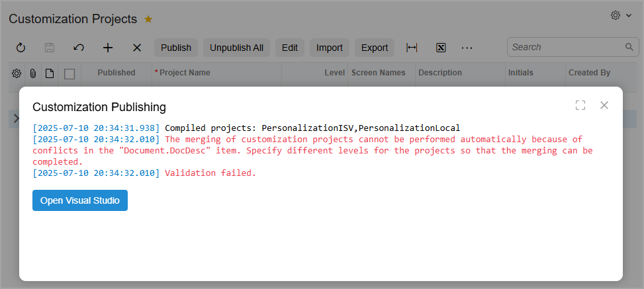Click the undo arrow icon
This screenshot has height=289, width=644.
79,48
